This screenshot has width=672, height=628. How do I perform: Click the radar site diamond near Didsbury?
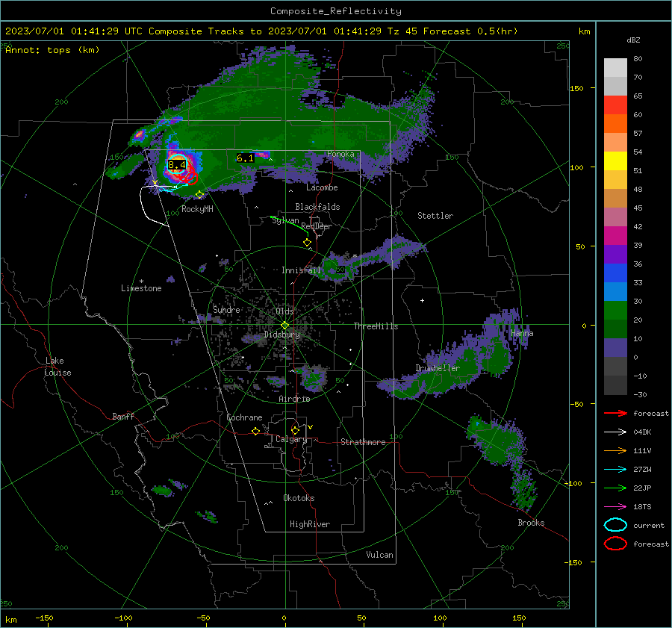284,326
